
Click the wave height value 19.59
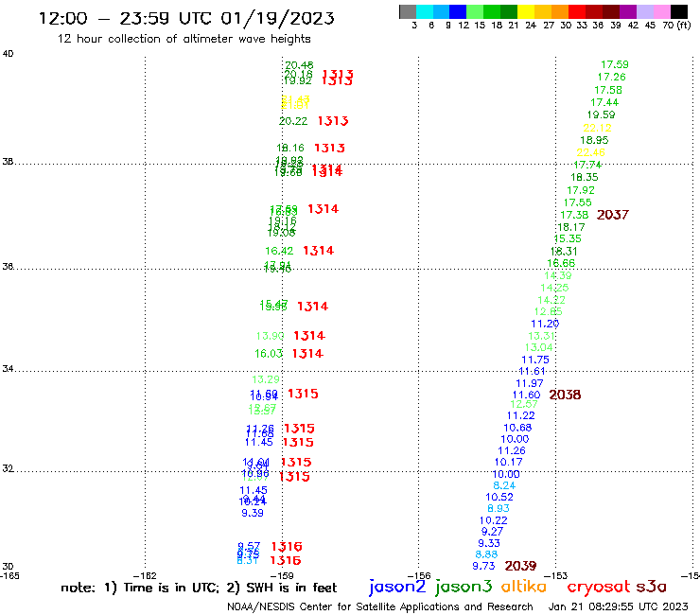(x=601, y=115)
